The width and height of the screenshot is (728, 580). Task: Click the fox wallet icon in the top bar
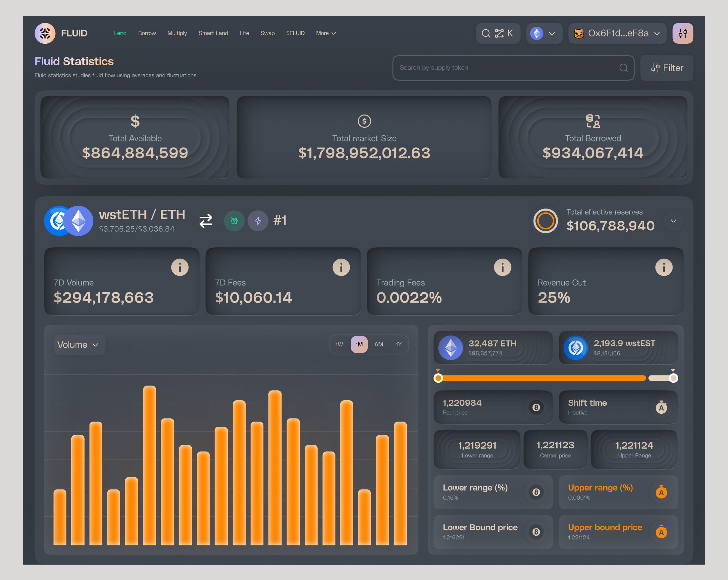click(x=579, y=33)
